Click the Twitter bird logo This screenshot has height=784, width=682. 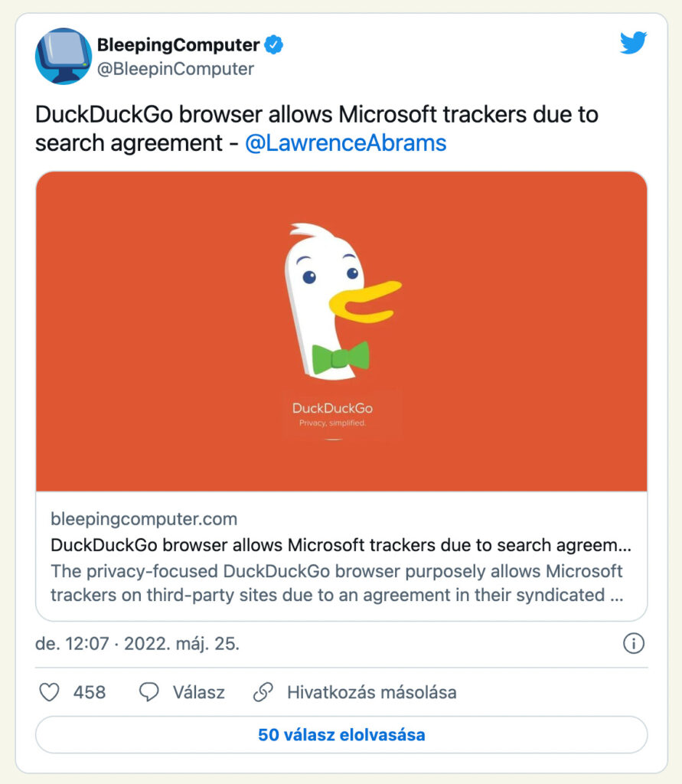[x=633, y=44]
